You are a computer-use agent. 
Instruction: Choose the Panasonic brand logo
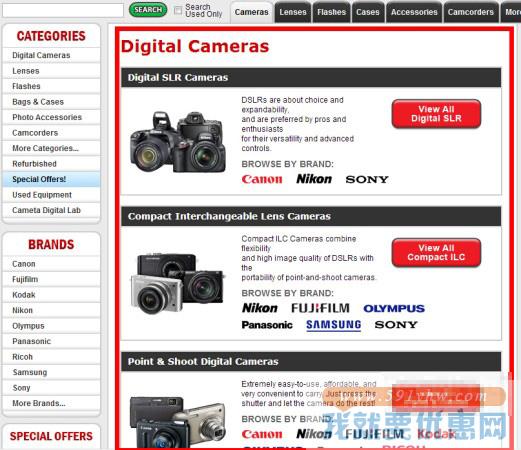[267, 325]
